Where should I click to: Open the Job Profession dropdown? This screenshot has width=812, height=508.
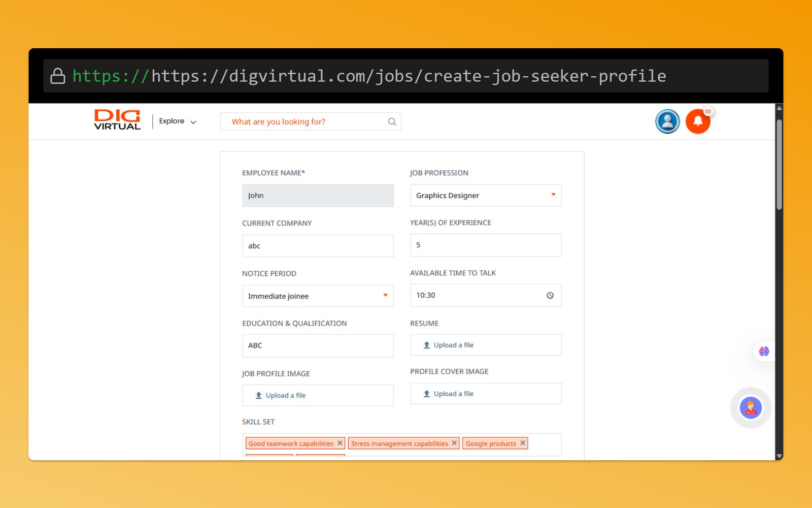tap(486, 196)
